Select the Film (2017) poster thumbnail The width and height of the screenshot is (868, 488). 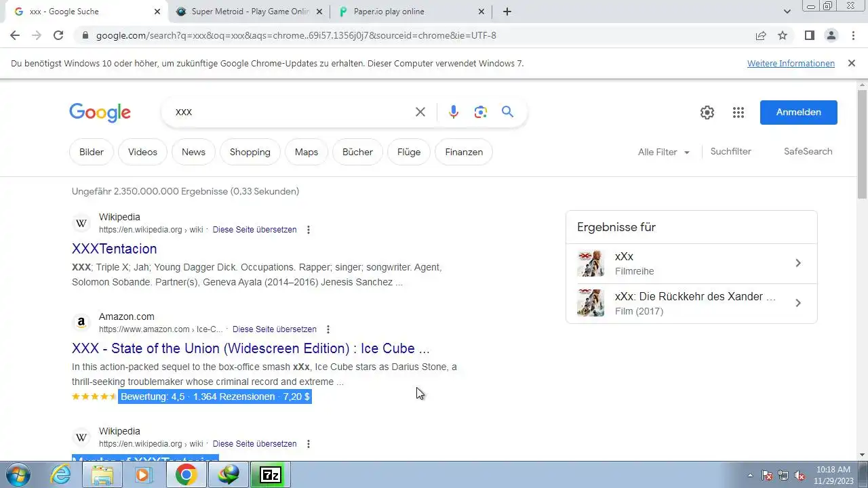click(x=591, y=303)
